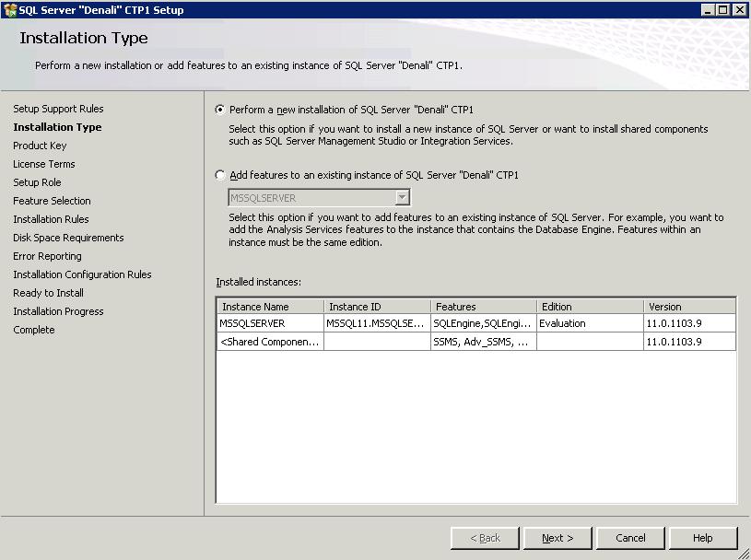Screen dimensions: 751x560
Task: Select 'Perform a new installation' radio button
Action: (220, 110)
